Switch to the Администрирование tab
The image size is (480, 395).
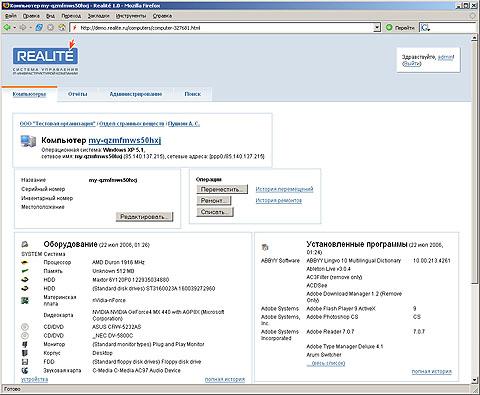[136, 94]
